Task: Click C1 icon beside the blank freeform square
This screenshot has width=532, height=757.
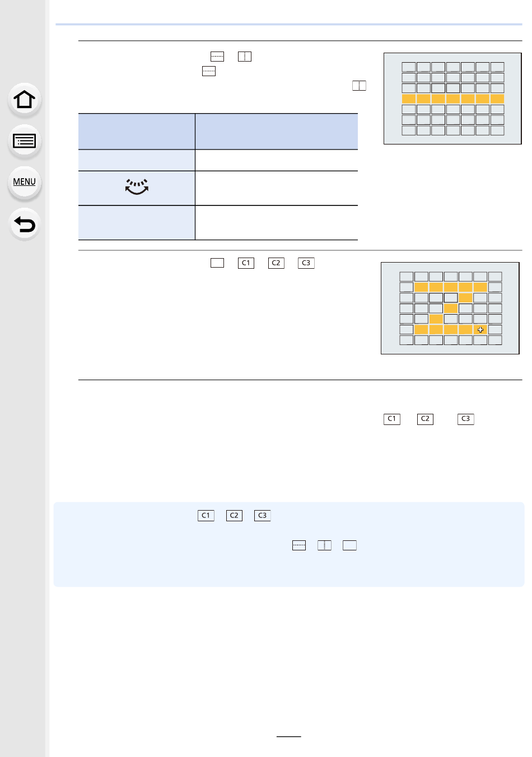Action: coord(246,263)
